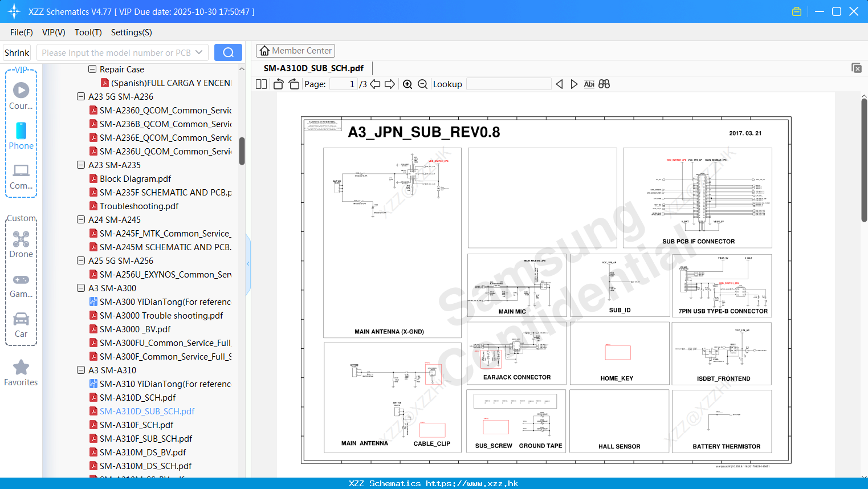Rotate page clockwise

click(294, 84)
